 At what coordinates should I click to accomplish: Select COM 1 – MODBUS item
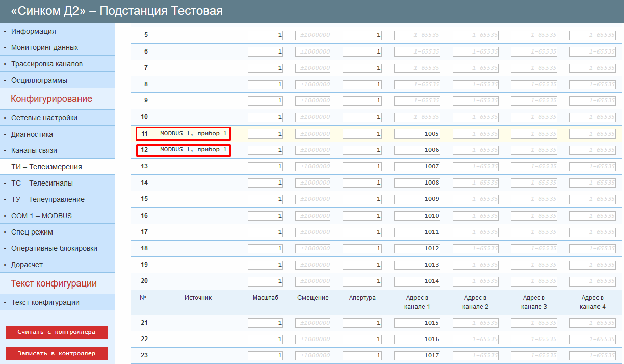[x=41, y=216]
